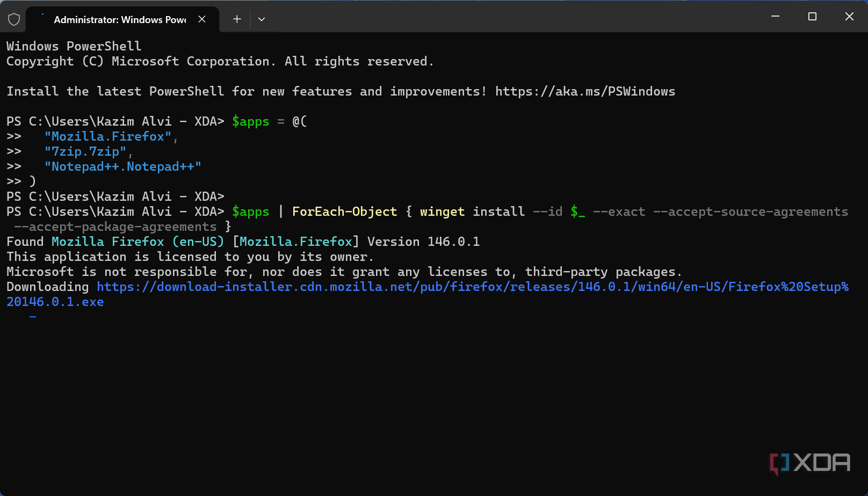Click Found Mozilla Firefox (en-US) text
The width and height of the screenshot is (868, 496).
(x=115, y=242)
